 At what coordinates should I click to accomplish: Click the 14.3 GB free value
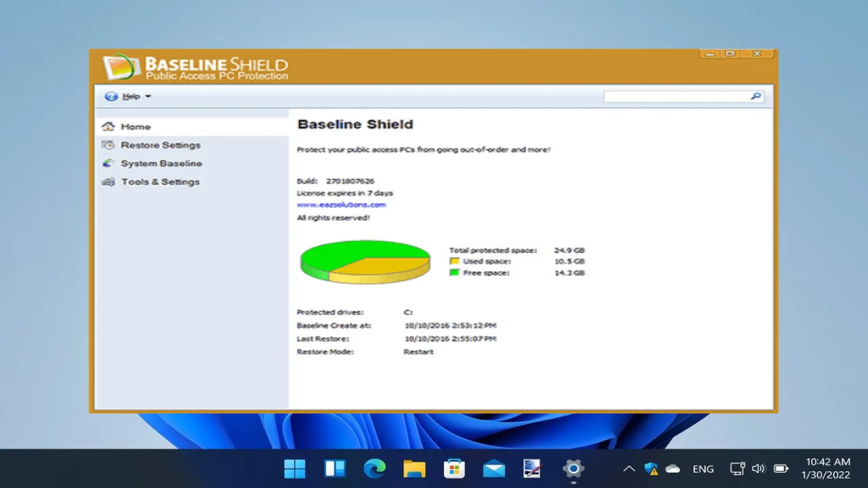(569, 272)
